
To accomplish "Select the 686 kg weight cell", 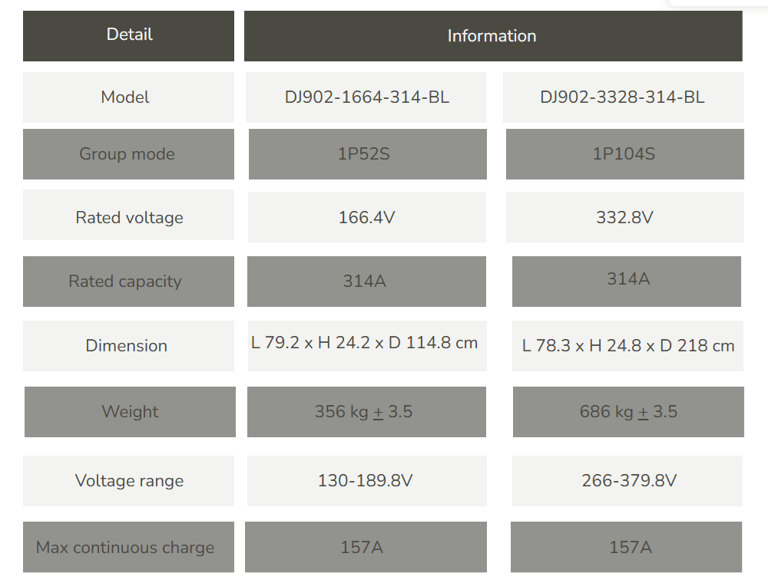I will pos(628,412).
